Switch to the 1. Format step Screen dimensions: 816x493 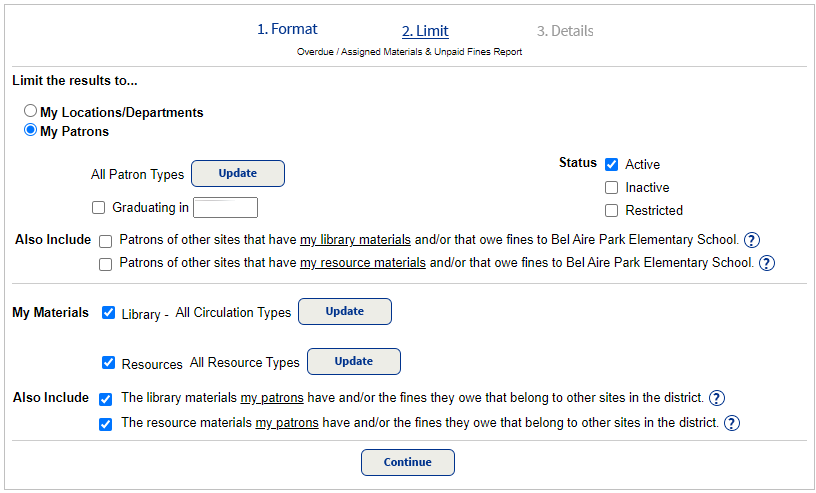point(287,30)
